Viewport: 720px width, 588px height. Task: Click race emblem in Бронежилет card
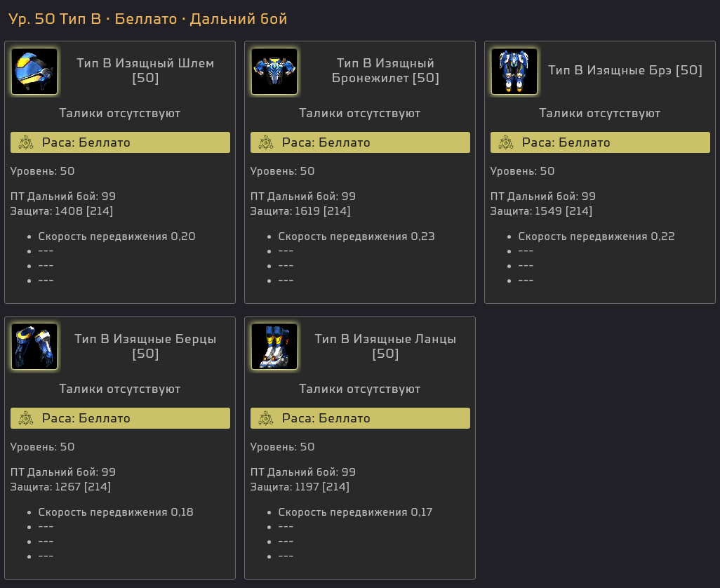pos(266,142)
